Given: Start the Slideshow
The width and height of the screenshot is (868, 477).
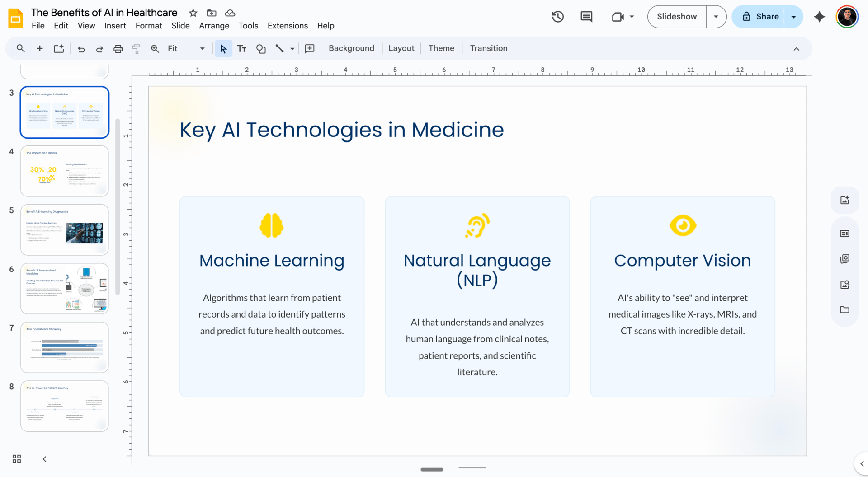Looking at the screenshot, I should (677, 17).
